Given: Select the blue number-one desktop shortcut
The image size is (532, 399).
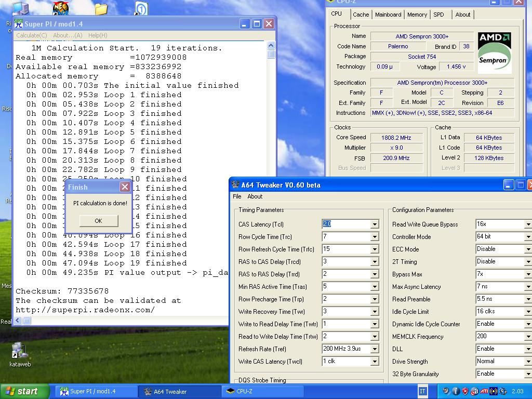Looking at the screenshot, I should 141,8.
